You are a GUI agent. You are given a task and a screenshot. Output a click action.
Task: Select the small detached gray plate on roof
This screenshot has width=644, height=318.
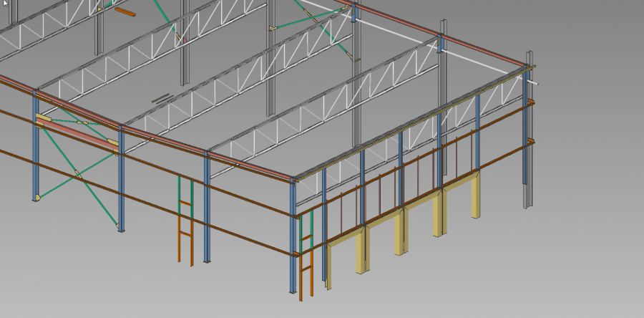(x=161, y=98)
